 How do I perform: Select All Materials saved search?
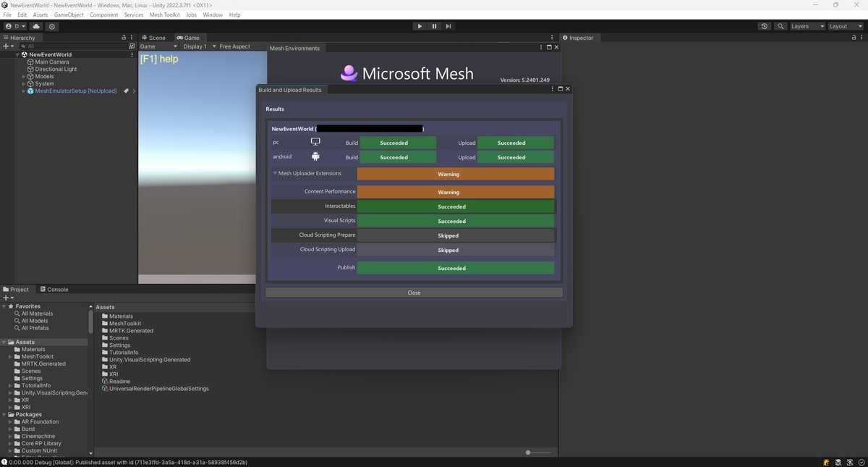[37, 314]
